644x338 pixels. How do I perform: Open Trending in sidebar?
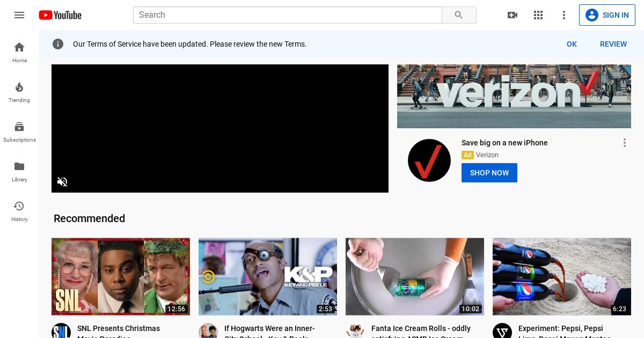19,92
